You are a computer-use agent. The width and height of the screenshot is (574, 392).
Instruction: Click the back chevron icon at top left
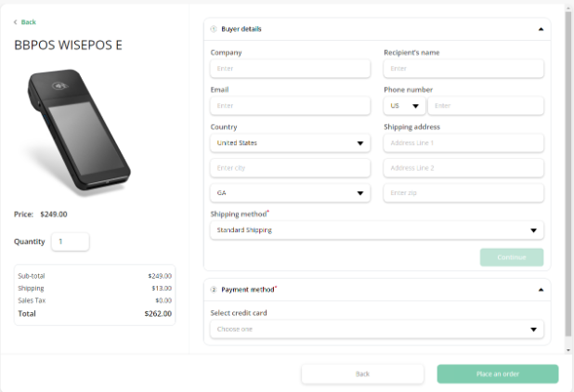point(16,22)
